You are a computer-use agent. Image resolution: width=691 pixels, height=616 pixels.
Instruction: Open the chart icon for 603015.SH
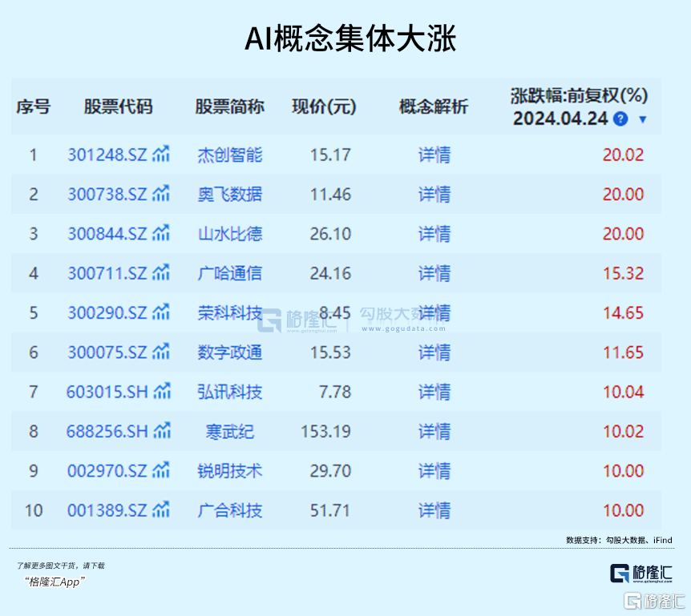tap(162, 391)
